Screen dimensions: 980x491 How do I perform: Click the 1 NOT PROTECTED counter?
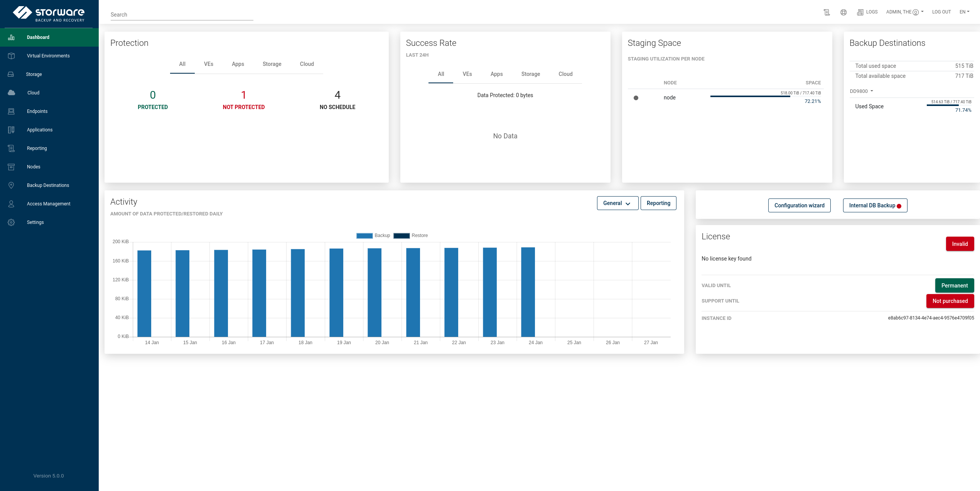[244, 100]
